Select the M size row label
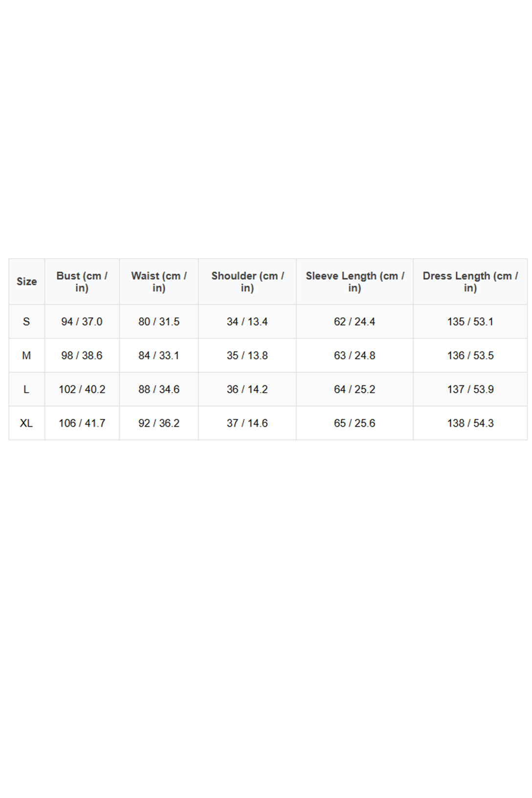 (x=26, y=355)
